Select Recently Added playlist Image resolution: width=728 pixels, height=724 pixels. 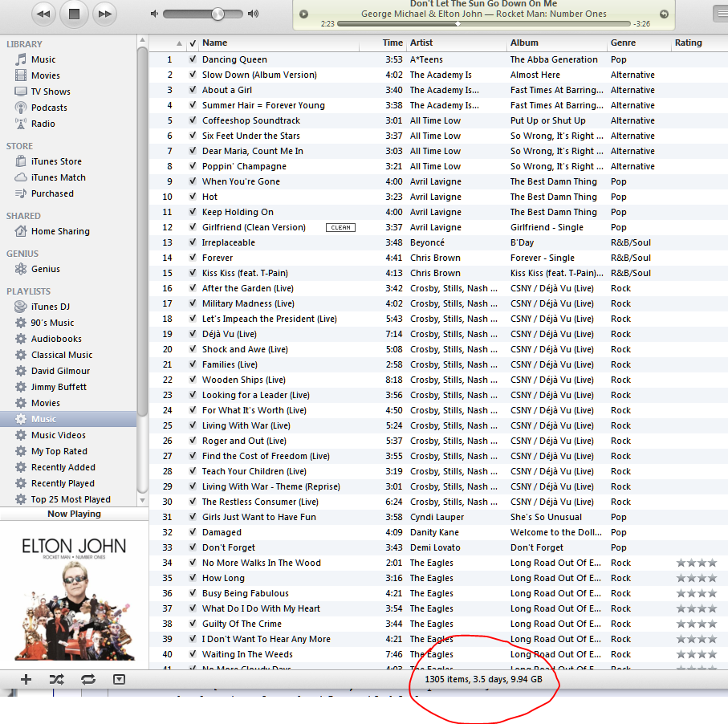coord(63,467)
